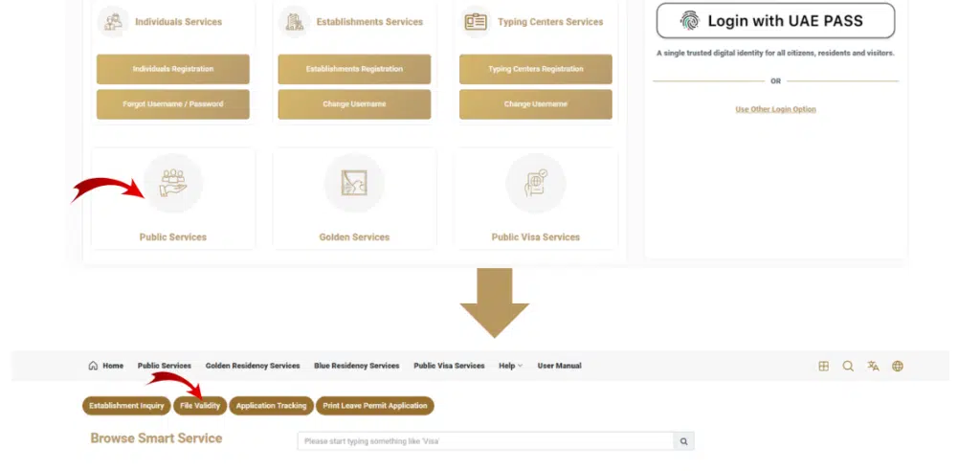Click the File Validity pill button
The image size is (980, 471).
coord(200,405)
